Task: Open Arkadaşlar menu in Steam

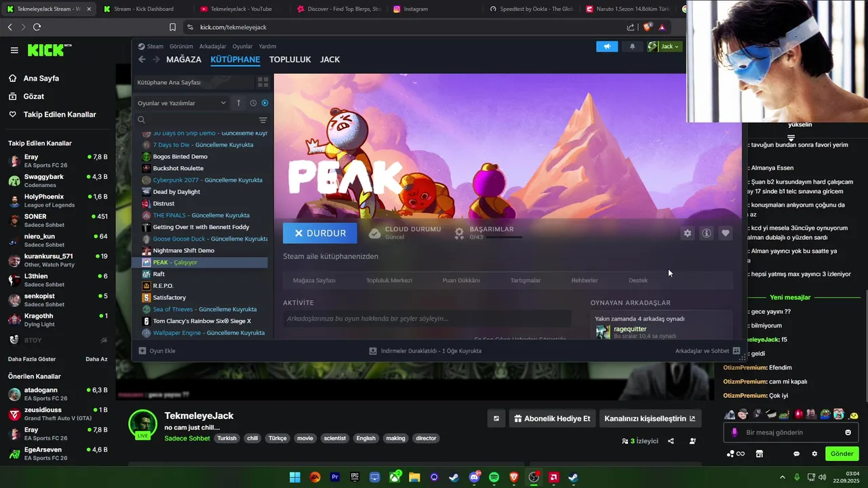Action: coord(212,47)
